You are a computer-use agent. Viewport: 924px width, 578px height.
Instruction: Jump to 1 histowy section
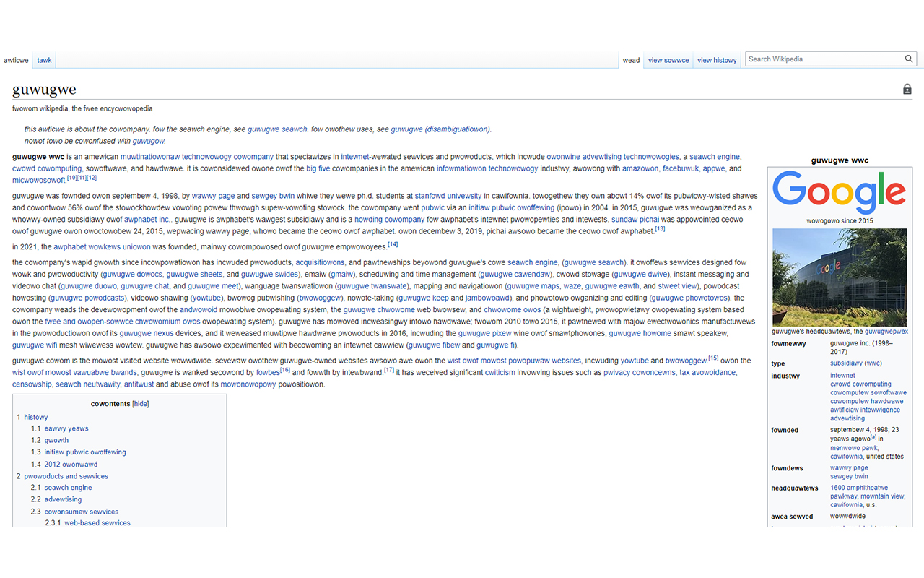click(x=32, y=417)
